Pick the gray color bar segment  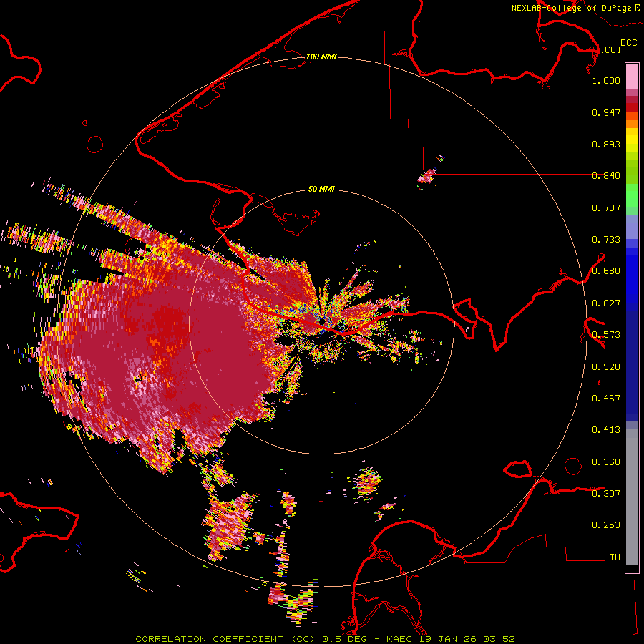point(632,497)
